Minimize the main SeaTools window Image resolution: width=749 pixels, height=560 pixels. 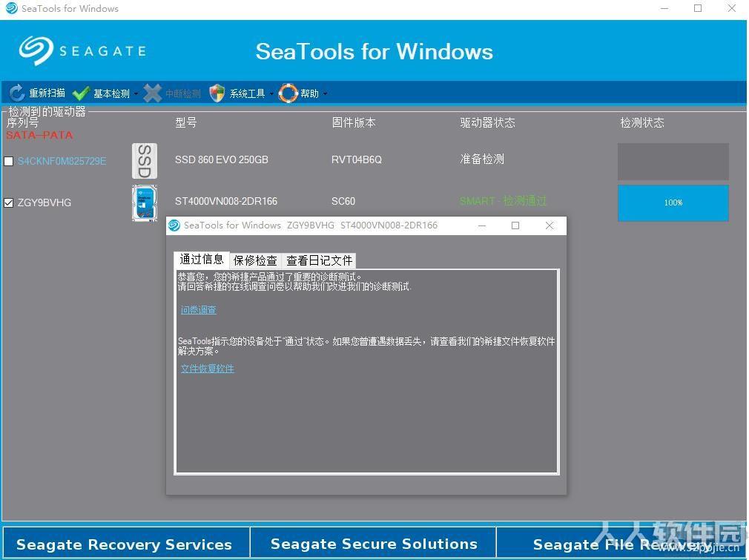point(664,8)
